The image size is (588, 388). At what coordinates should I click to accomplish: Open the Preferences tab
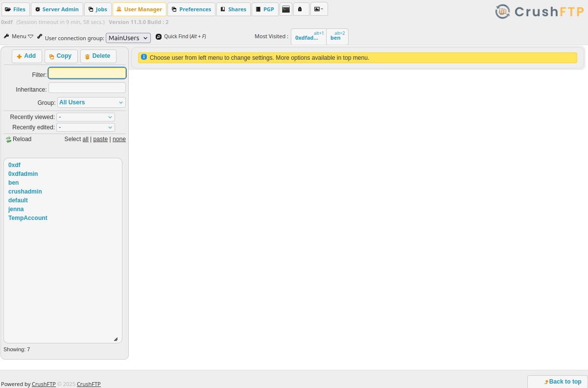[x=191, y=9]
